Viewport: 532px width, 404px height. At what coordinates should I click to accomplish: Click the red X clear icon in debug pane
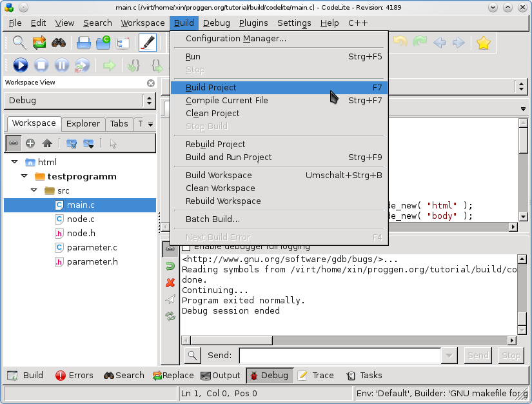[x=170, y=282]
